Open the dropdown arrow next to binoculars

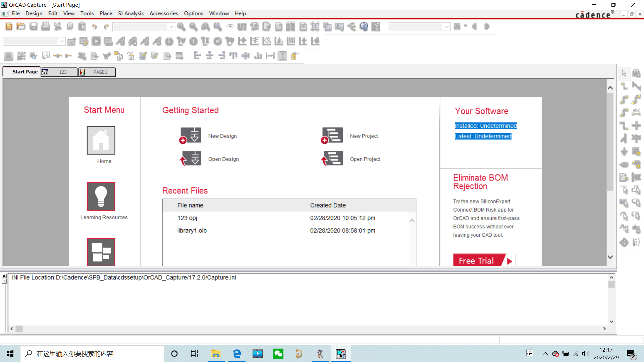click(465, 26)
